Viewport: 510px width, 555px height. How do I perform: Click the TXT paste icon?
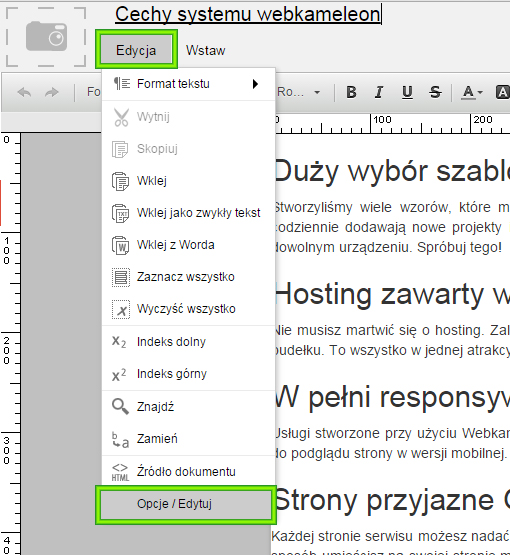[120, 213]
